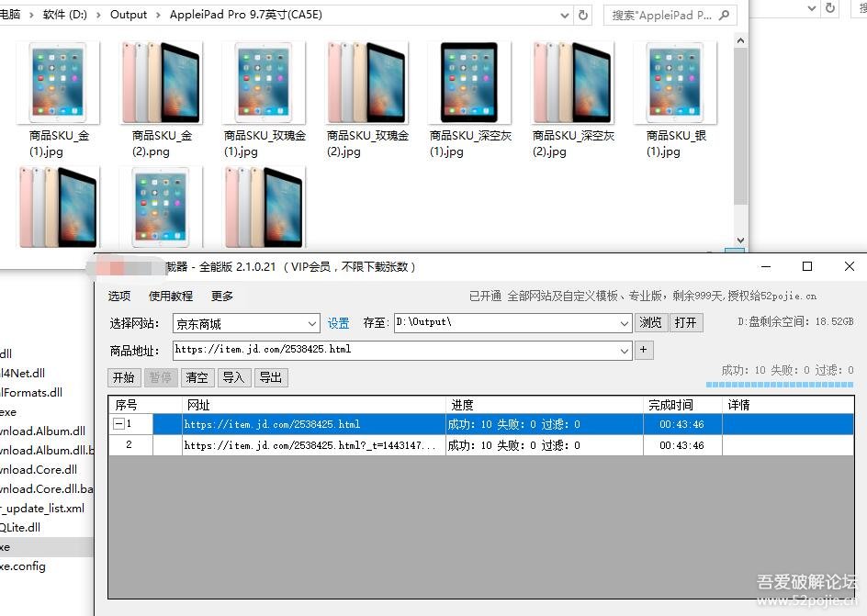Click the 完成时间 column header

pos(683,405)
